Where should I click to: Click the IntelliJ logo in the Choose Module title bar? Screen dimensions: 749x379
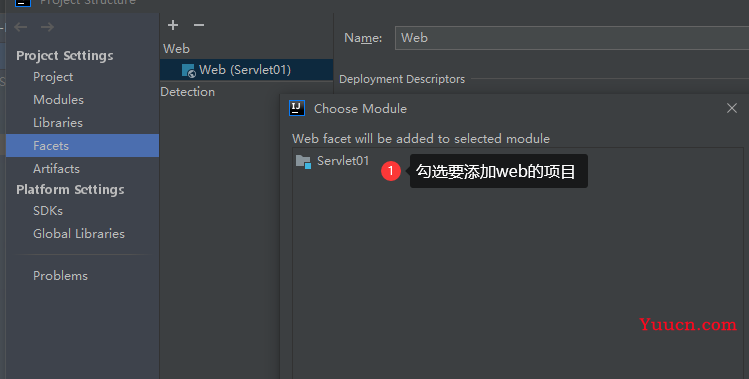297,108
